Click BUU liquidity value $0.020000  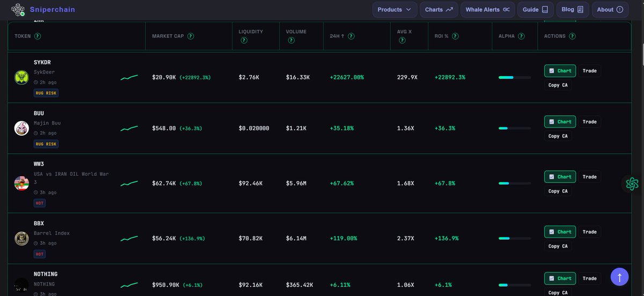(254, 129)
